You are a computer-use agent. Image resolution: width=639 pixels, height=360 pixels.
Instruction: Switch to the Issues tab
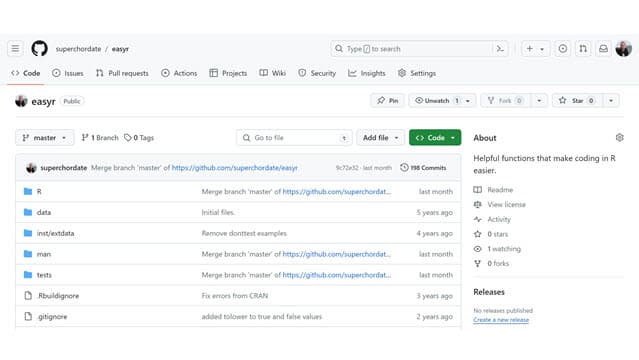pyautogui.click(x=68, y=73)
